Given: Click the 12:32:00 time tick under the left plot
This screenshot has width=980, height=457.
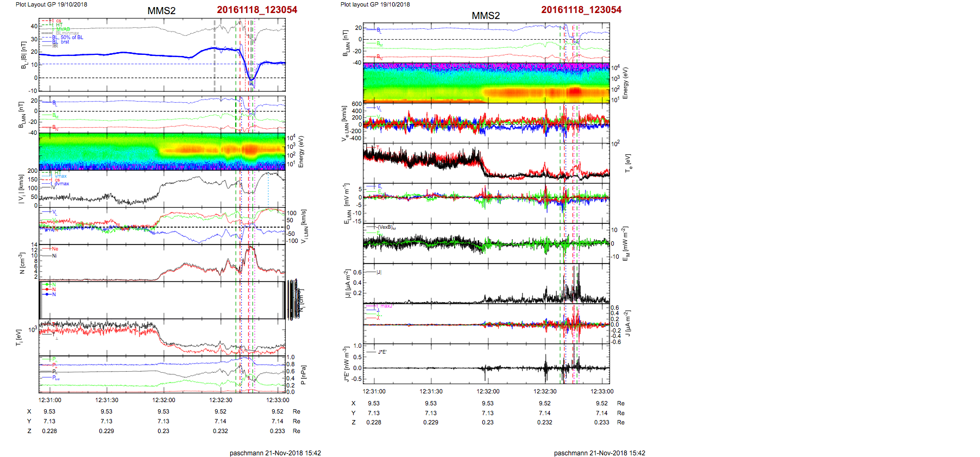Looking at the screenshot, I should pyautogui.click(x=164, y=400).
